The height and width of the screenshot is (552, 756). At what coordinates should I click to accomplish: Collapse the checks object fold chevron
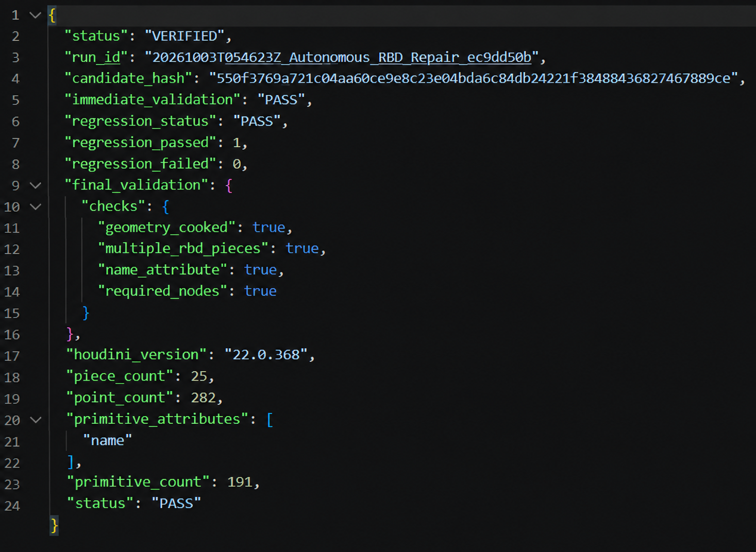(35, 206)
